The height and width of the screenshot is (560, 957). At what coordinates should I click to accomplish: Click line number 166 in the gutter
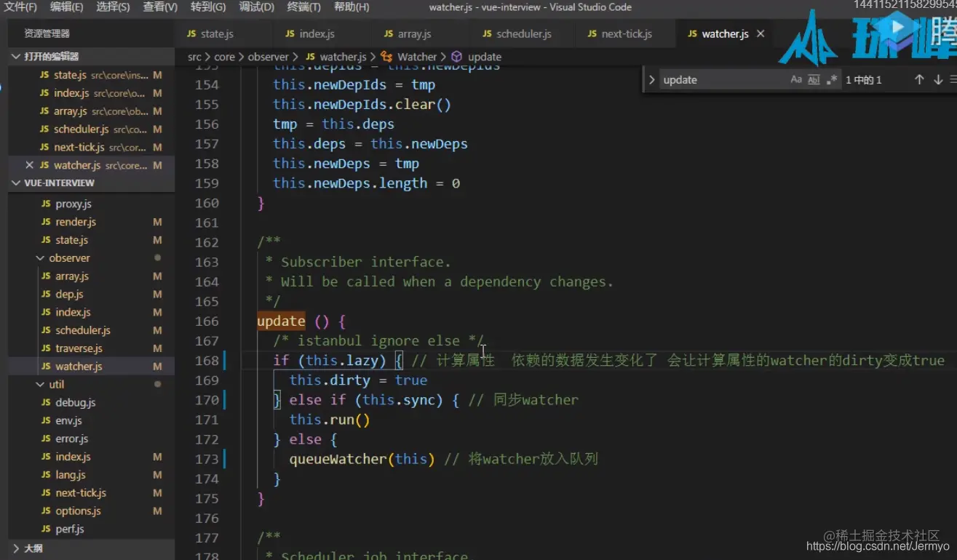point(207,321)
